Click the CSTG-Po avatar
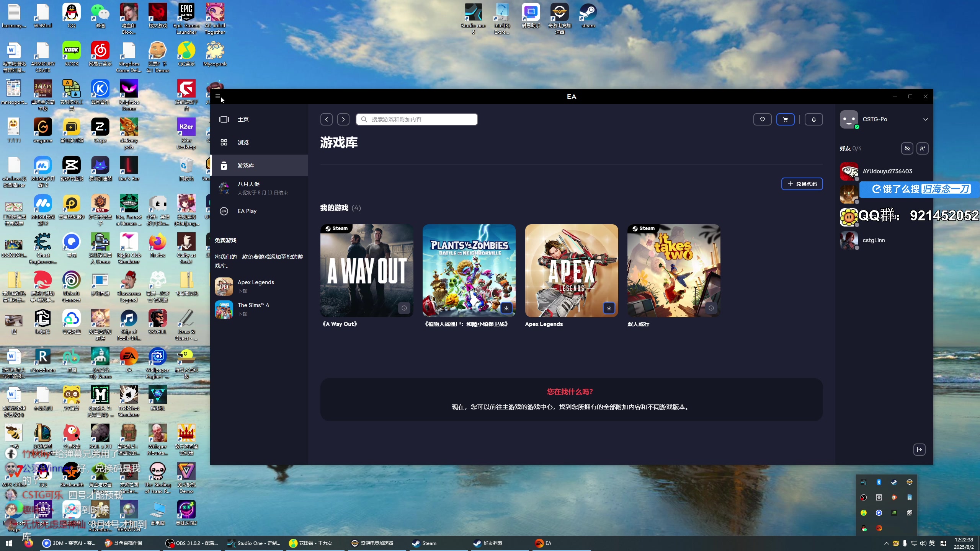This screenshot has height=551, width=980. coord(849,119)
